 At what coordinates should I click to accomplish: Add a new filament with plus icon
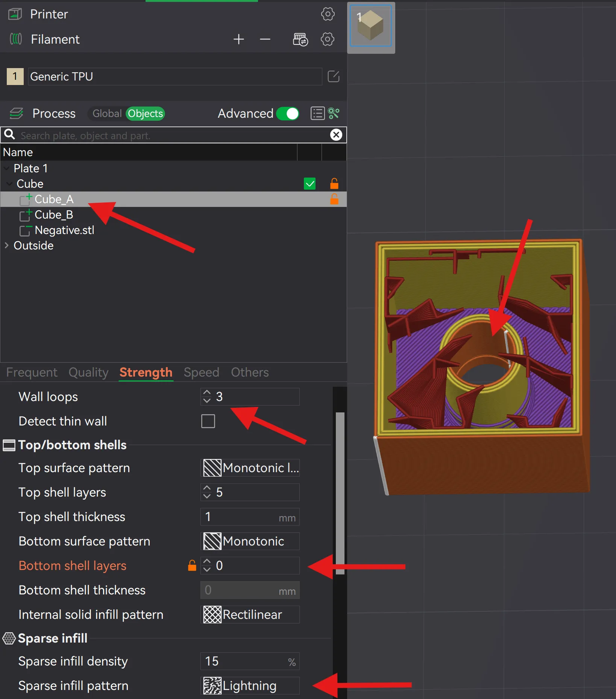click(238, 39)
